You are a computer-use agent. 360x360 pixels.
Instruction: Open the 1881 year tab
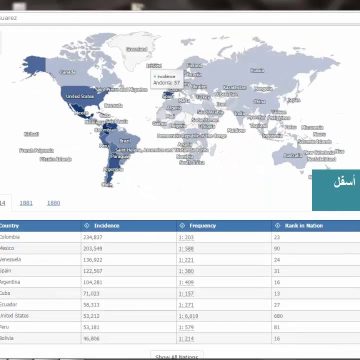tap(26, 203)
